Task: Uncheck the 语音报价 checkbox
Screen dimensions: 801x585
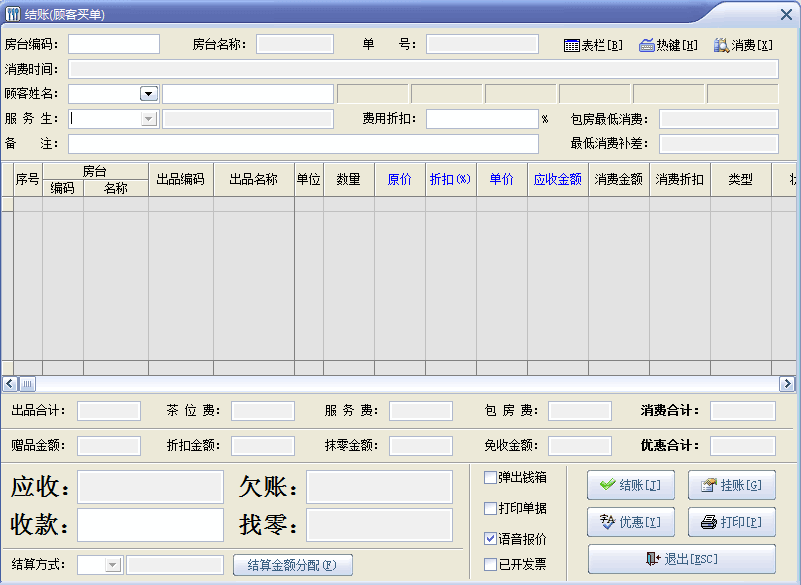Action: point(490,538)
